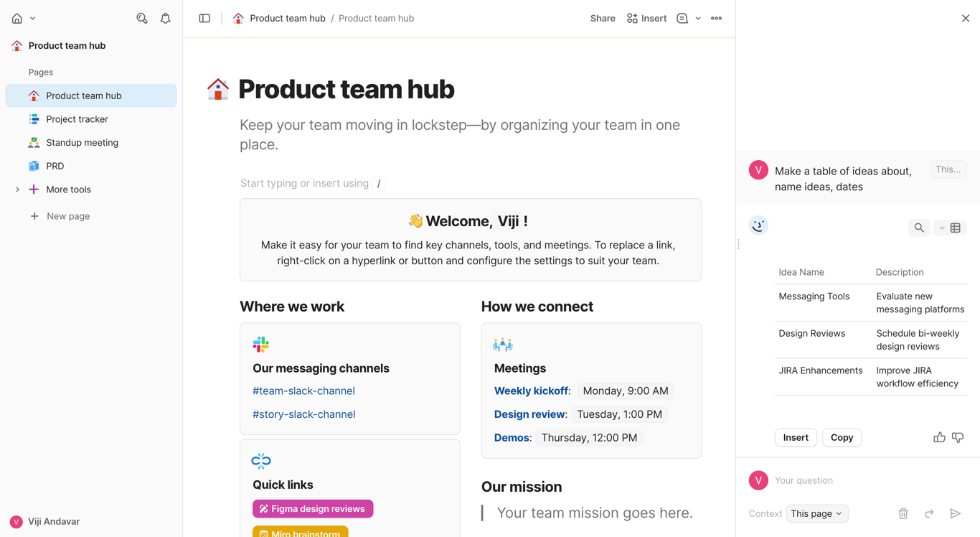Viewport: 980px width, 537px height.
Task: Toggle the sidebar panel icon
Action: (204, 19)
